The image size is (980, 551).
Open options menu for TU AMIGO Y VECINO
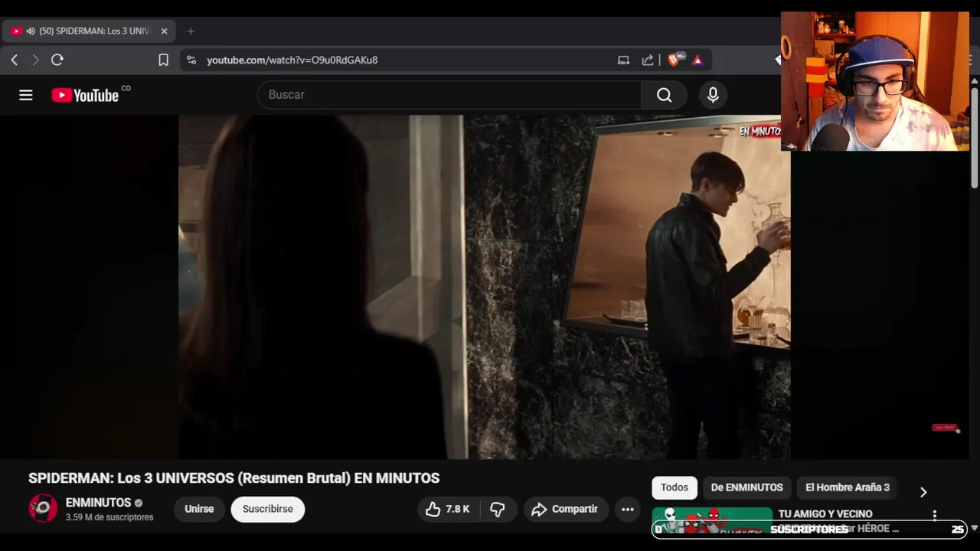click(934, 515)
